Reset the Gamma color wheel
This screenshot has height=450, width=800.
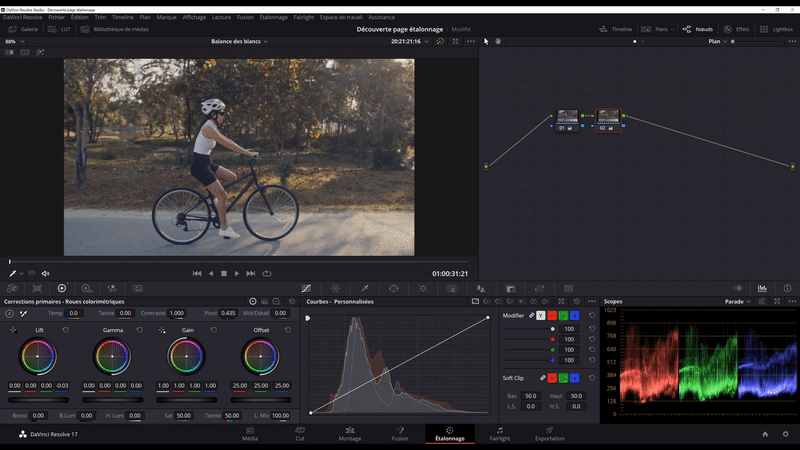click(x=139, y=330)
